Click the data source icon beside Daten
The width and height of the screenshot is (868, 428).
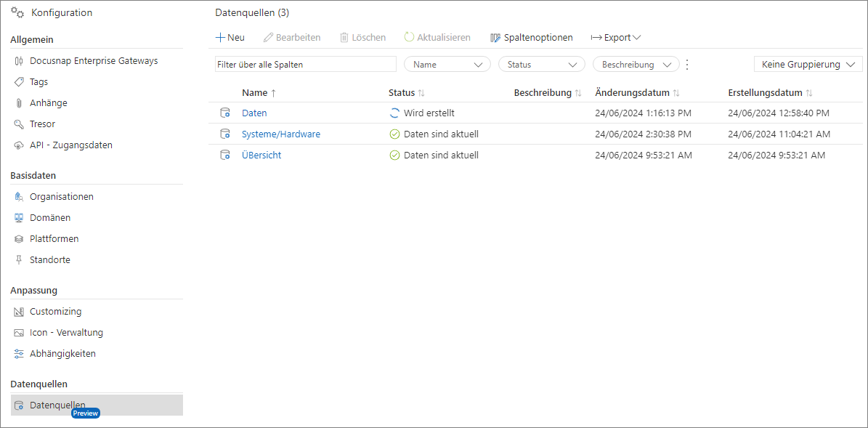225,113
